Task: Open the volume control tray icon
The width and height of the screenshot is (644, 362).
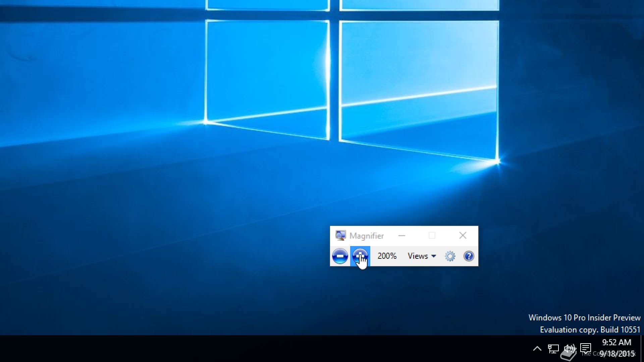Action: coord(569,349)
